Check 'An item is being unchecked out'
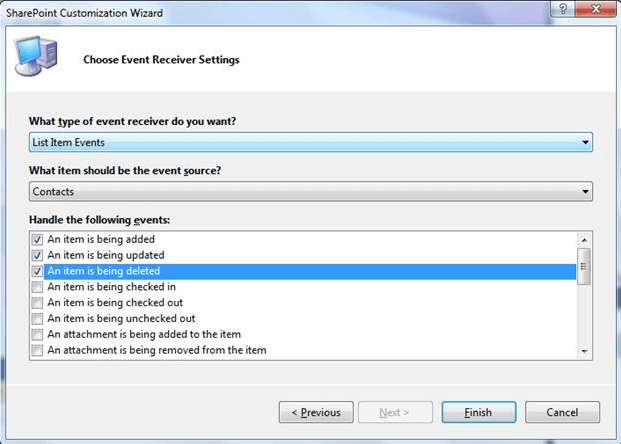Screen dimensions: 621x444 coord(37,319)
